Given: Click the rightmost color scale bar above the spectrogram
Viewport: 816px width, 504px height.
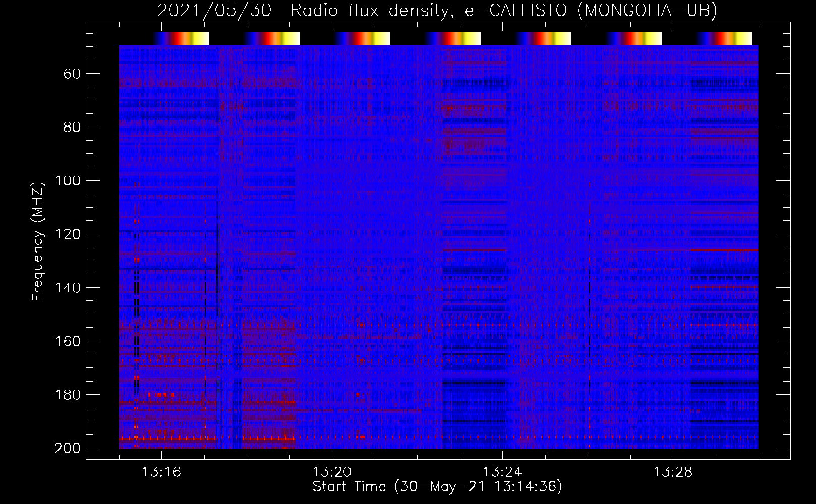Looking at the screenshot, I should click(x=725, y=38).
